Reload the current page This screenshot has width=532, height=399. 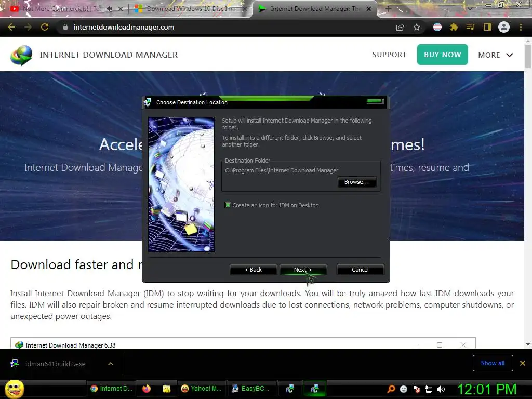point(45,27)
